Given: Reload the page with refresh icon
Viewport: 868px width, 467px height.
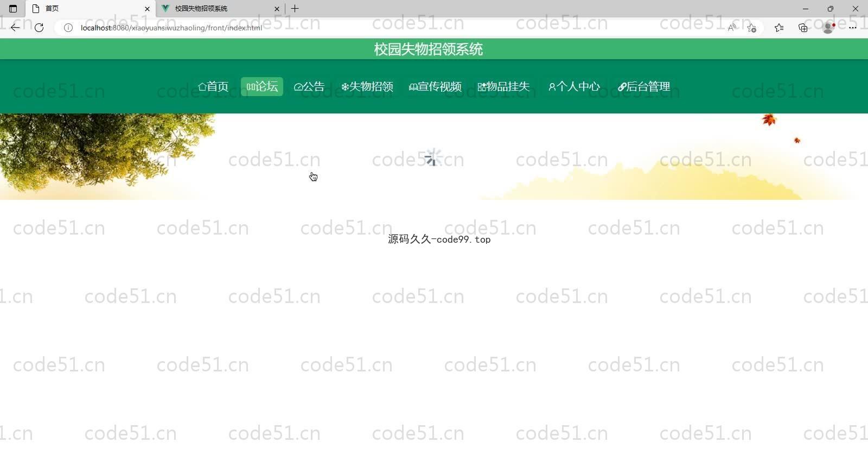Looking at the screenshot, I should point(39,28).
